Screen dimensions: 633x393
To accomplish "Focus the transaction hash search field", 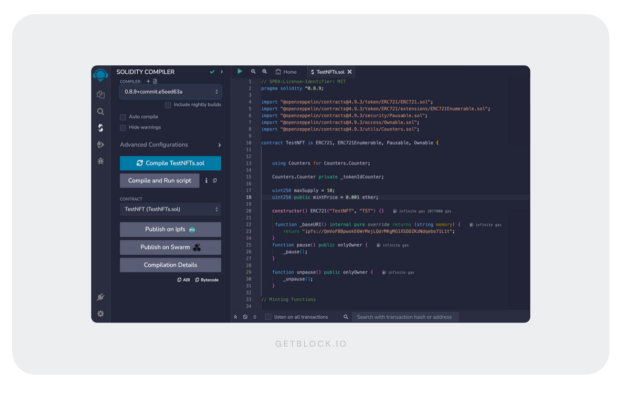I will 406,317.
